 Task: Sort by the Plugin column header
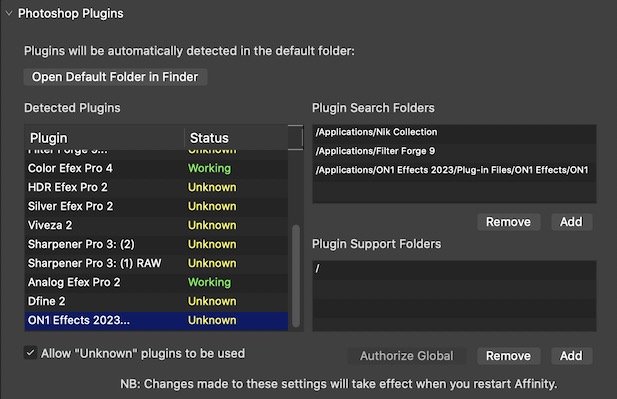[x=104, y=138]
